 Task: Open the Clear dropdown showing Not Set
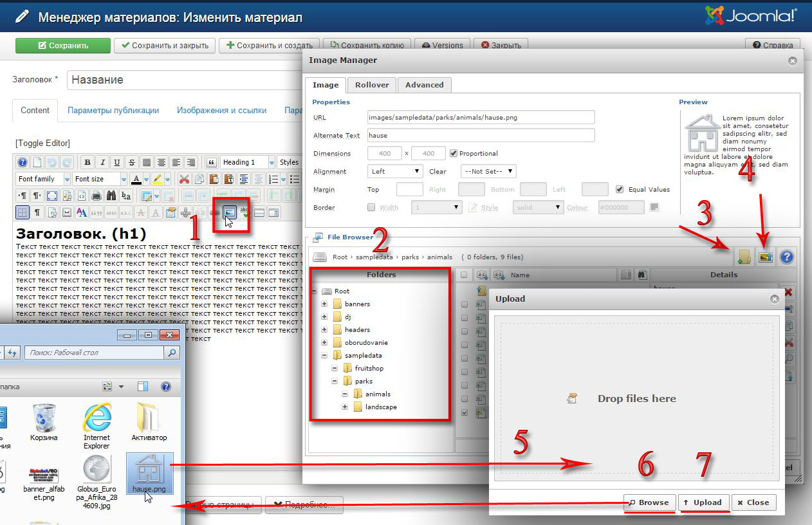[488, 171]
